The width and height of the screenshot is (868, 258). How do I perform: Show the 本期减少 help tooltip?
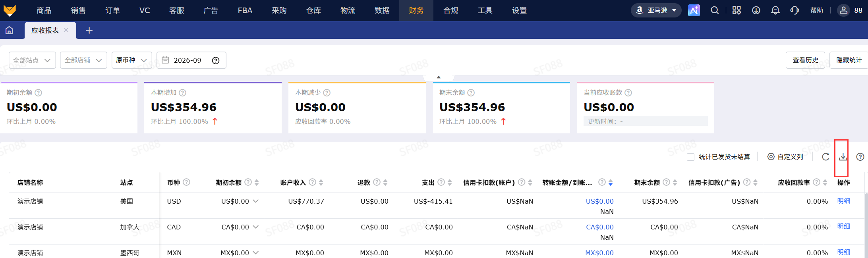[327, 92]
